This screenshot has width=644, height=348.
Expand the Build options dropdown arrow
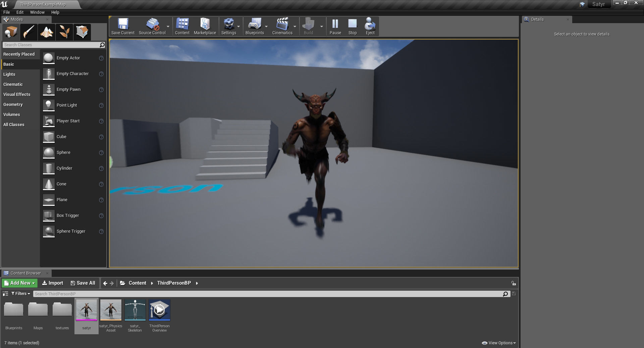322,26
